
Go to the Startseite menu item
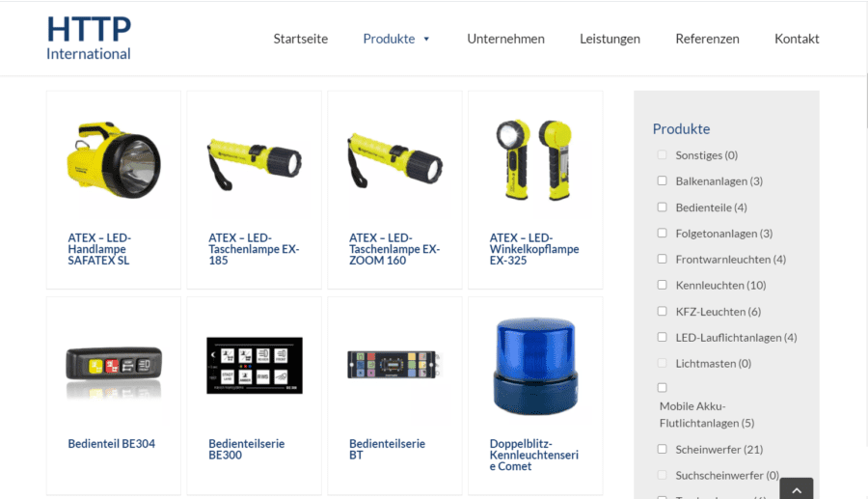click(301, 39)
